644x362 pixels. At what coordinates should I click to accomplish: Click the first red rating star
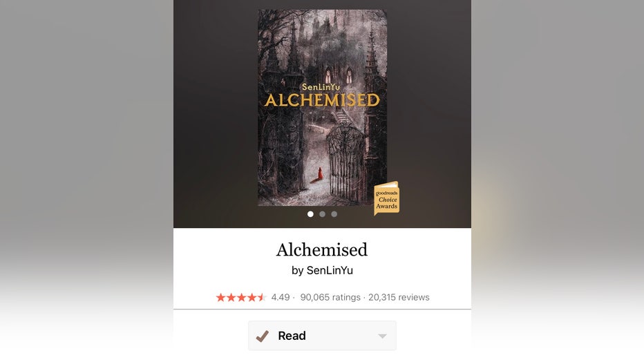coord(221,297)
